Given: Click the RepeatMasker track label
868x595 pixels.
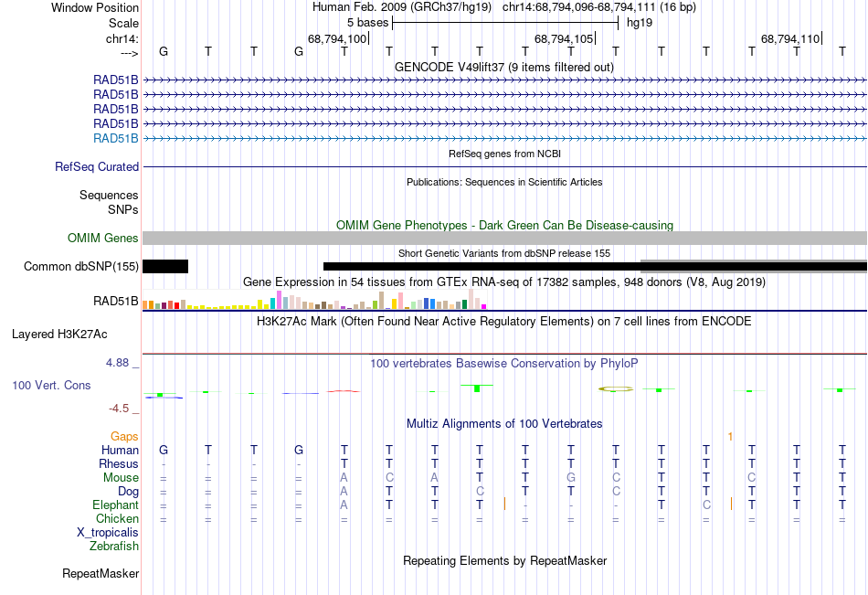Looking at the screenshot, I should (101, 574).
